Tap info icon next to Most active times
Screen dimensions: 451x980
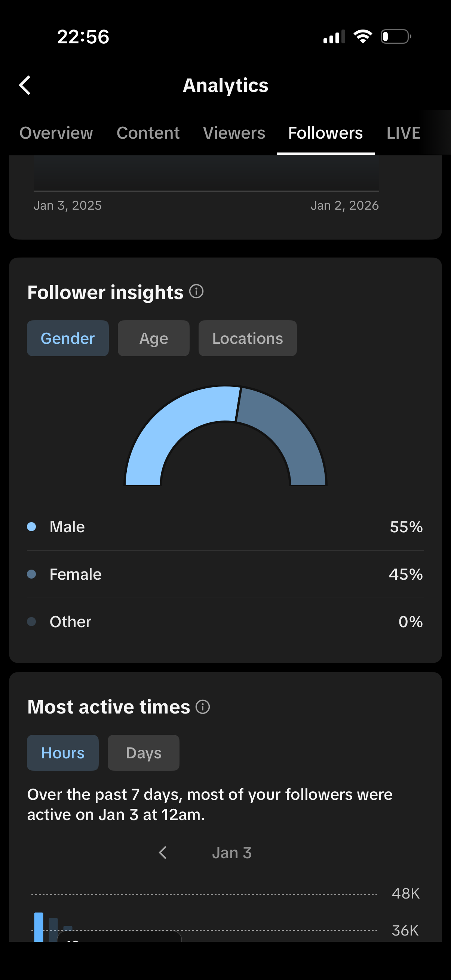coord(202,707)
